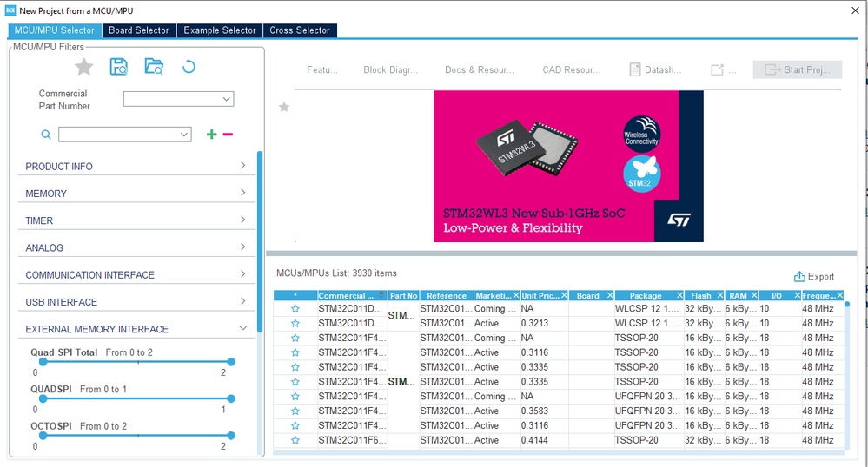The height and width of the screenshot is (467, 868).
Task: Star the row priced 0.3213
Action: point(295,323)
